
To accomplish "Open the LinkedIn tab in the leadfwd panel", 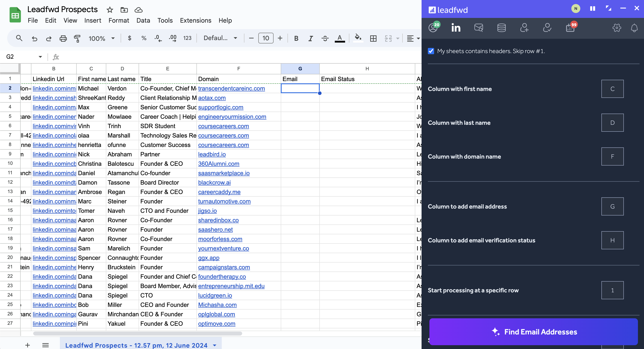I will [x=455, y=28].
